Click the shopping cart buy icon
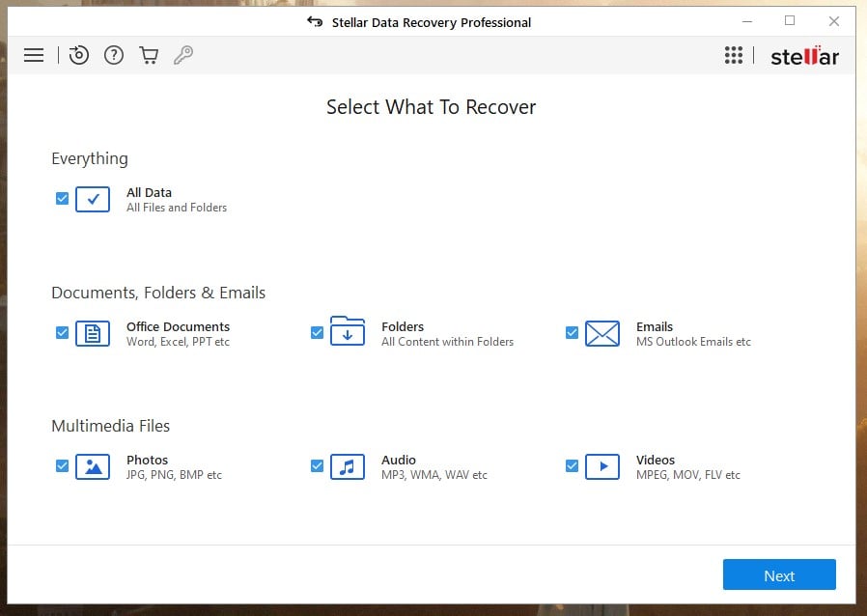This screenshot has height=616, width=867. pos(149,55)
